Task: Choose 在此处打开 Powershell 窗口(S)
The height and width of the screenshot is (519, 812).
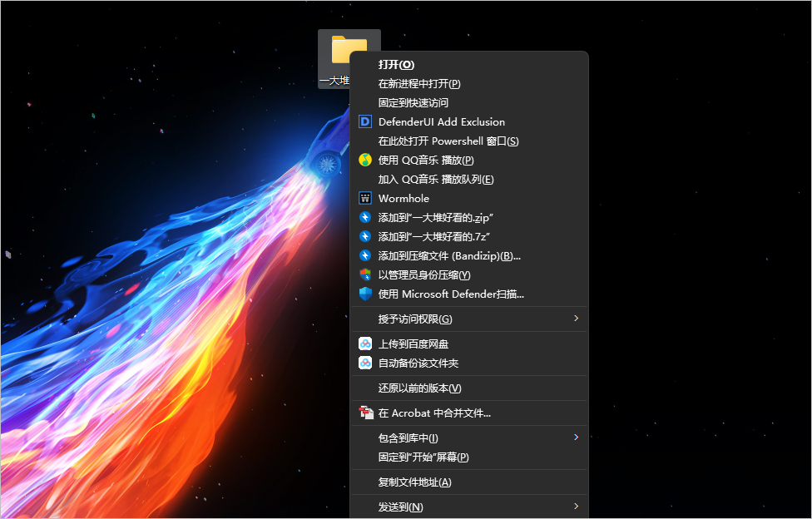Action: pyautogui.click(x=469, y=141)
